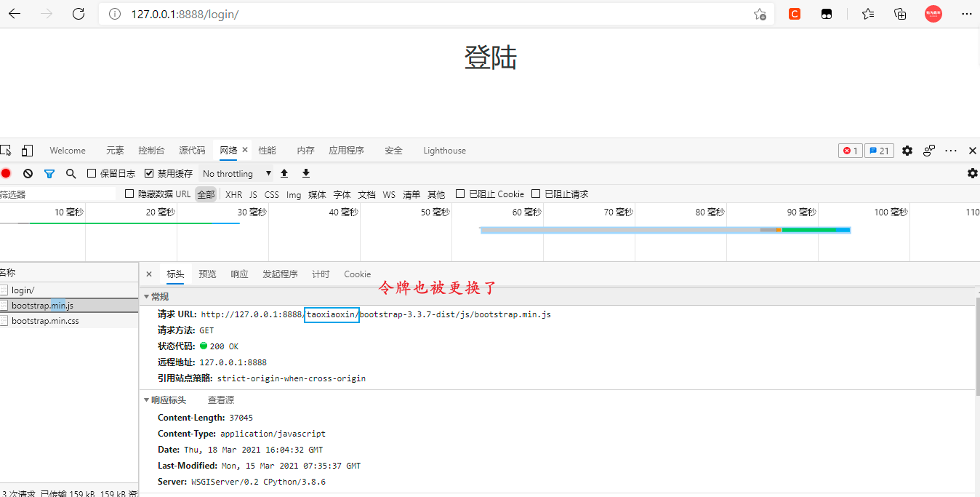Open DevTools customize three-dot menu
Screen dimensions: 980x497
pyautogui.click(x=951, y=151)
